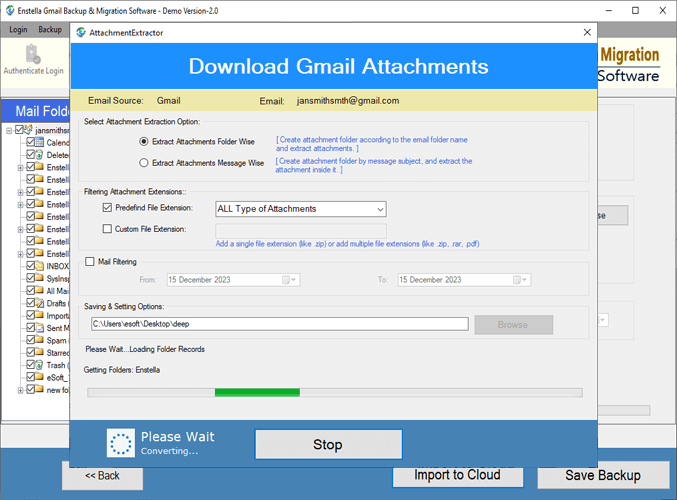Click the Save Backup button

(603, 475)
